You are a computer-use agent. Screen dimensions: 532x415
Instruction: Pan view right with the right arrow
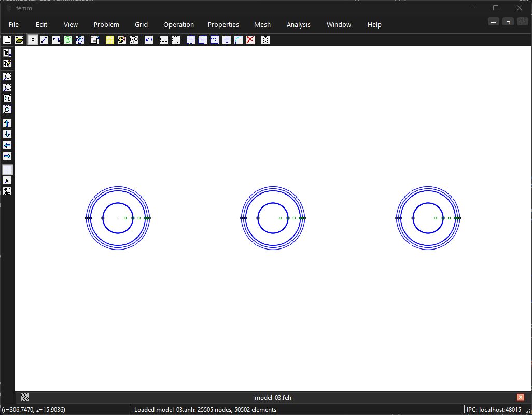tap(7, 156)
